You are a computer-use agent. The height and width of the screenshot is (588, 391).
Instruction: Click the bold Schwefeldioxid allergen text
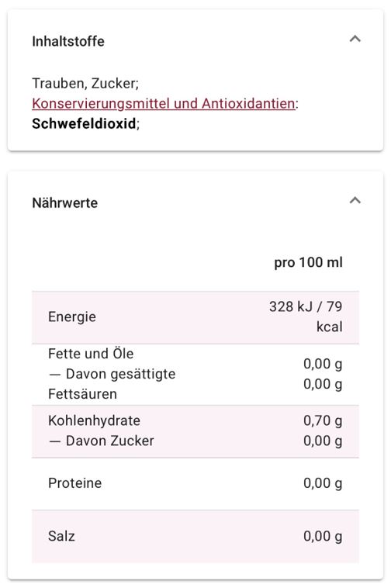click(x=84, y=124)
